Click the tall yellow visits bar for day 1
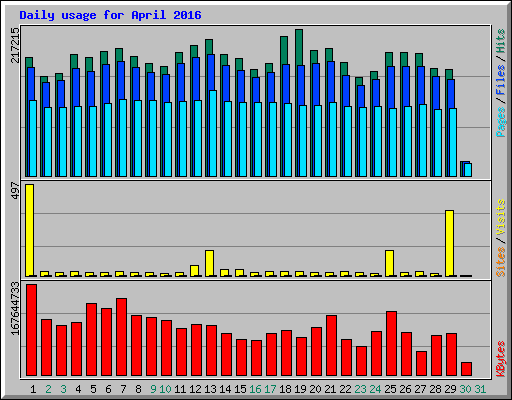512x400 pixels. [x=30, y=230]
